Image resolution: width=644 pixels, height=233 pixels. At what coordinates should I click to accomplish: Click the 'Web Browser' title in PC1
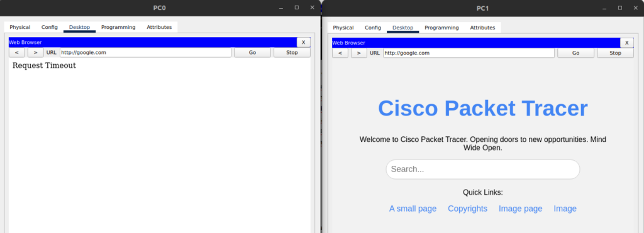pos(348,43)
